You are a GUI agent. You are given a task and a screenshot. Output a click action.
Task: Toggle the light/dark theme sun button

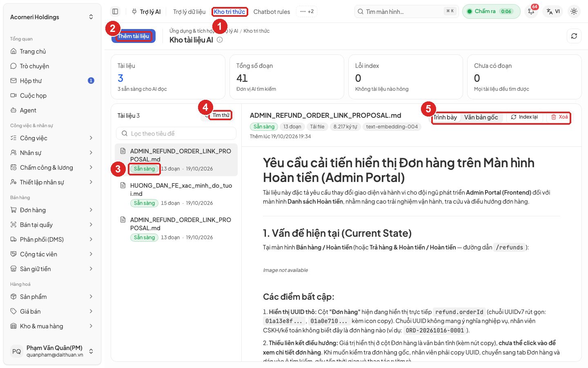coord(574,11)
